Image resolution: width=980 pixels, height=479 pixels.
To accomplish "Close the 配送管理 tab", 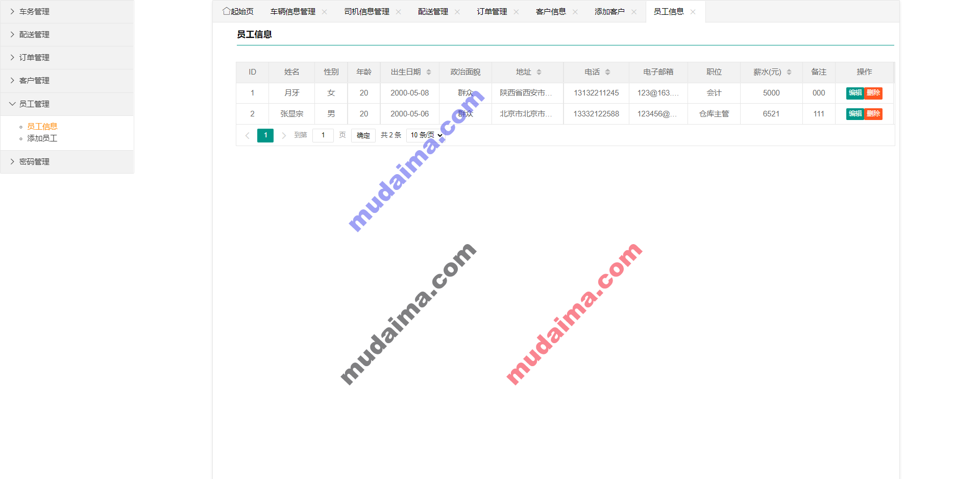I will pos(457,12).
